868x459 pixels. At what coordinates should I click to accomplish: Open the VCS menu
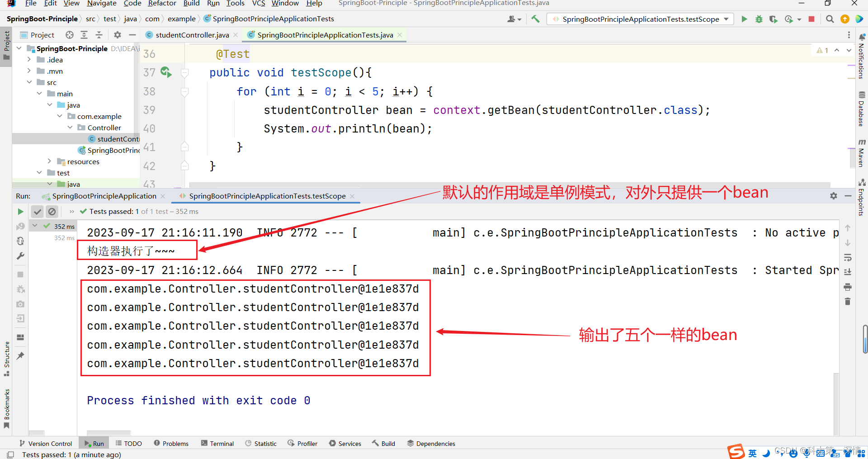coord(259,3)
